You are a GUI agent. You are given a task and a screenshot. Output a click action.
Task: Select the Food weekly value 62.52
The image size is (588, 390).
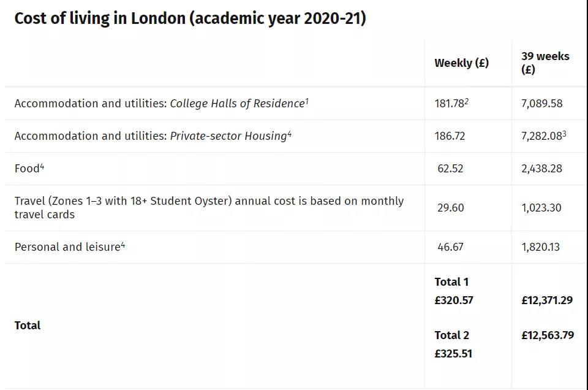[450, 169]
